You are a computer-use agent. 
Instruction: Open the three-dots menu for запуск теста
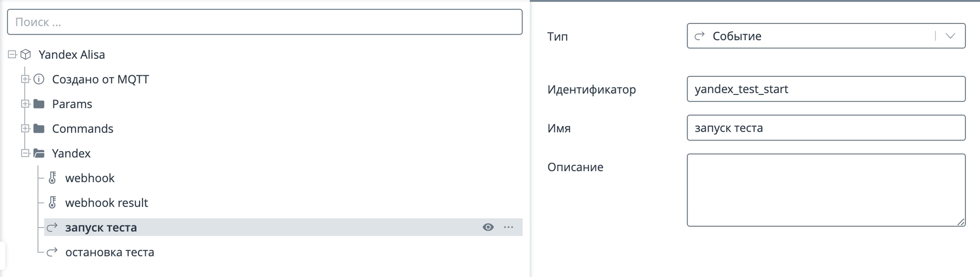[509, 227]
